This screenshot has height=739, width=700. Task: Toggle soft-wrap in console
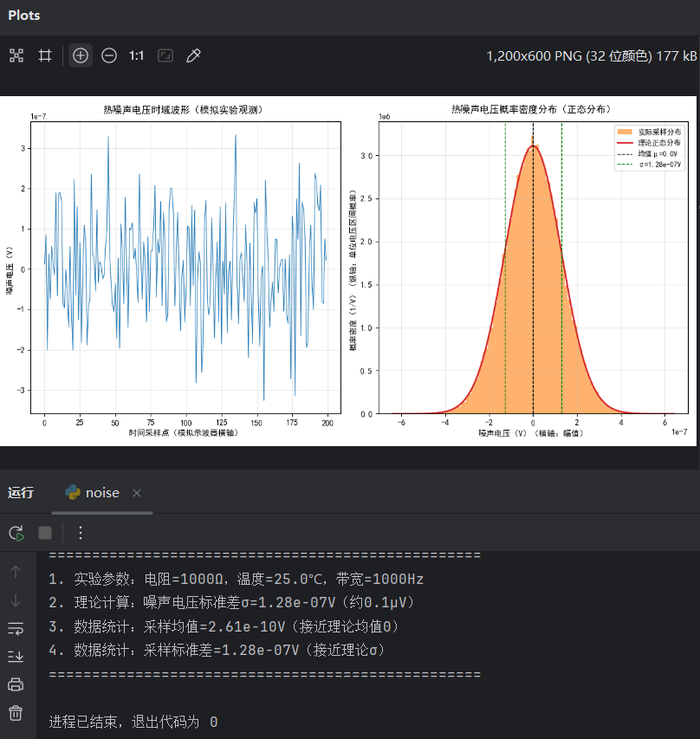click(x=16, y=628)
